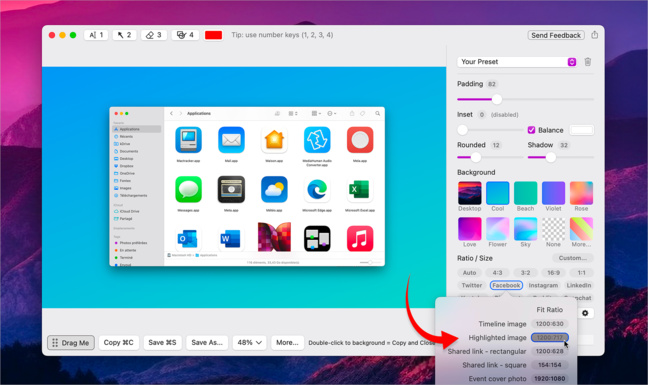This screenshot has height=385, width=648.
Task: Select the 4:3 ratio option
Action: [498, 273]
